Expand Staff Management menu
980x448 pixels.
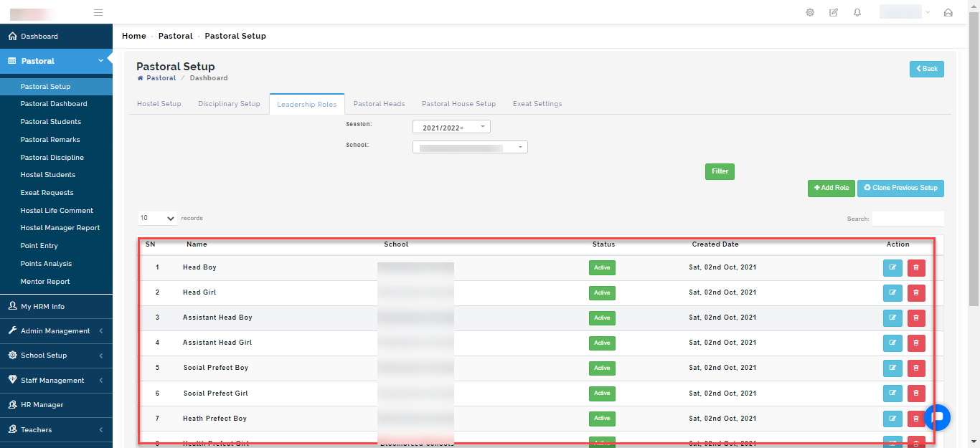coord(56,381)
